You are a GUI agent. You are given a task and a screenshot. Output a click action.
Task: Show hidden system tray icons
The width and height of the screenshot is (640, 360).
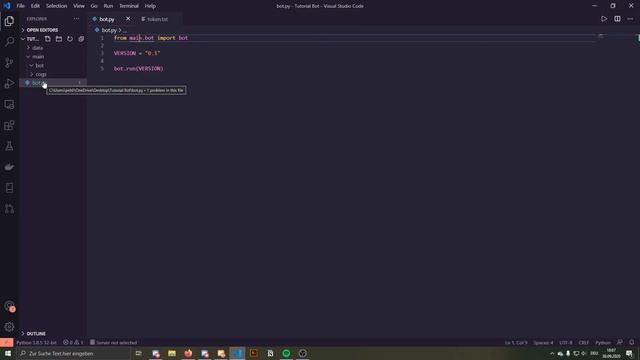[x=552, y=353]
